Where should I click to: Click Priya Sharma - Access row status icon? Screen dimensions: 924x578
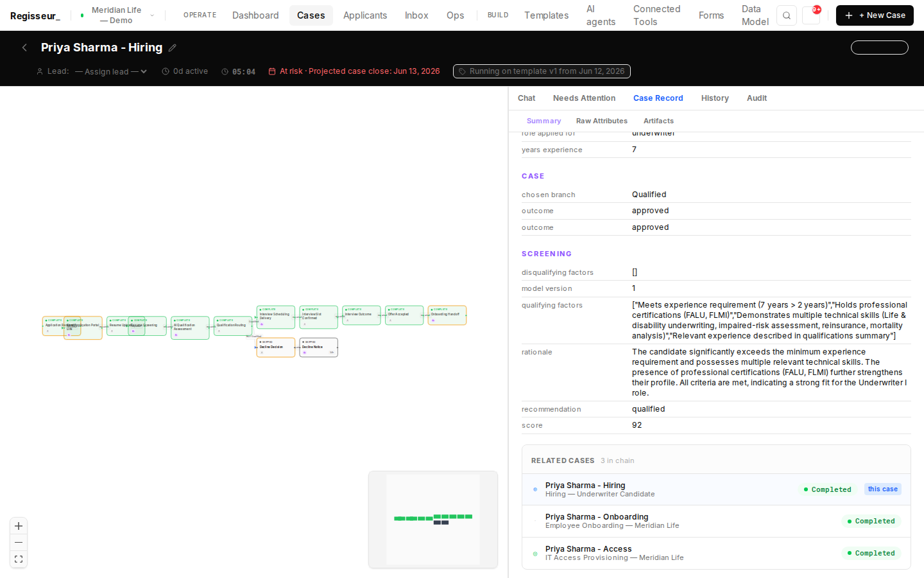point(535,554)
